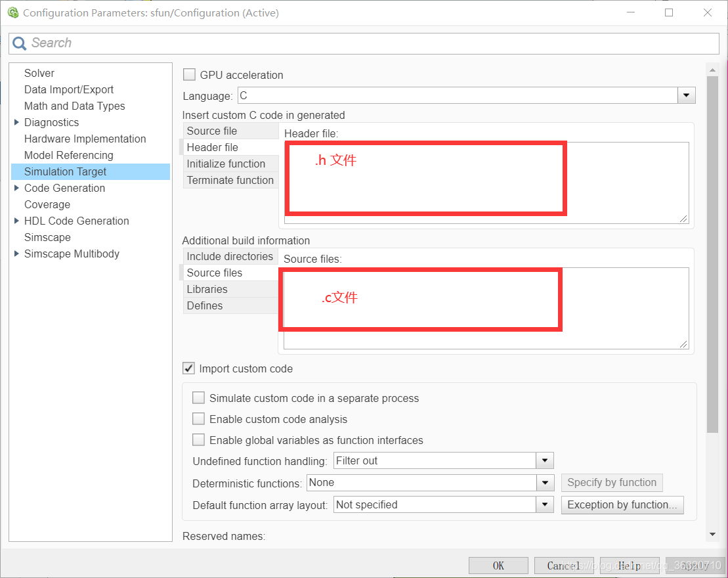Screen dimensions: 728x578
Task: Close the Configuration Parameters window
Action: tap(707, 12)
